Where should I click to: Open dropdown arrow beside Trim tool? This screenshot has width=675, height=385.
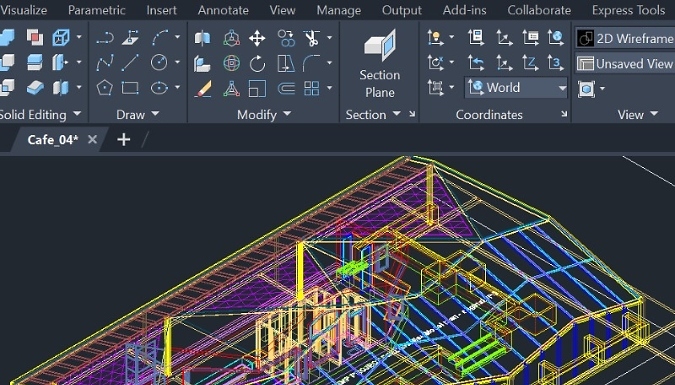[x=329, y=38]
